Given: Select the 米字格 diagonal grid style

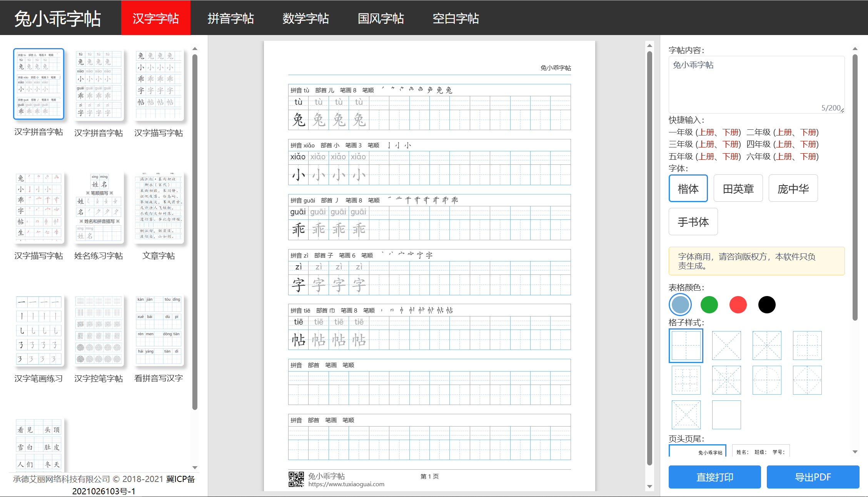Looking at the screenshot, I should click(x=726, y=345).
